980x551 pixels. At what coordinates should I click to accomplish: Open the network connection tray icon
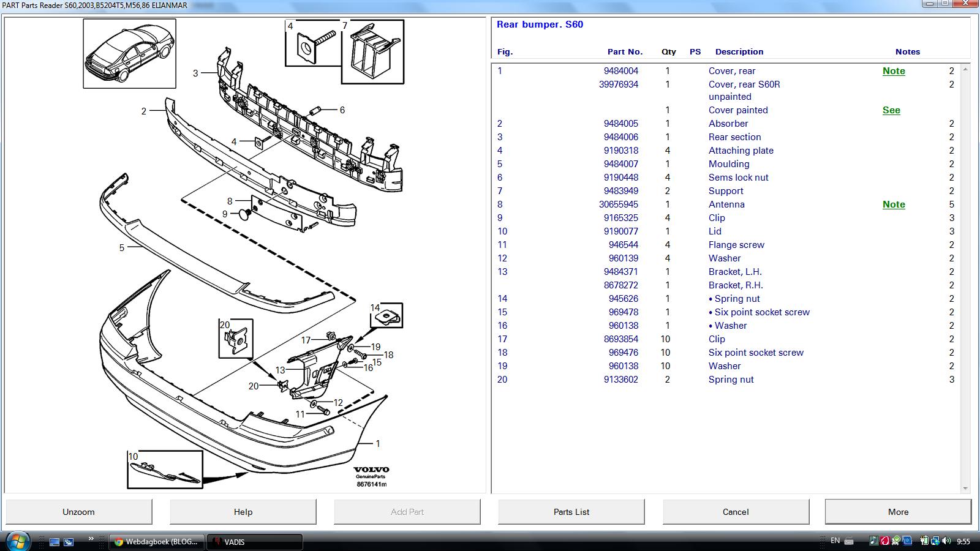coord(935,541)
